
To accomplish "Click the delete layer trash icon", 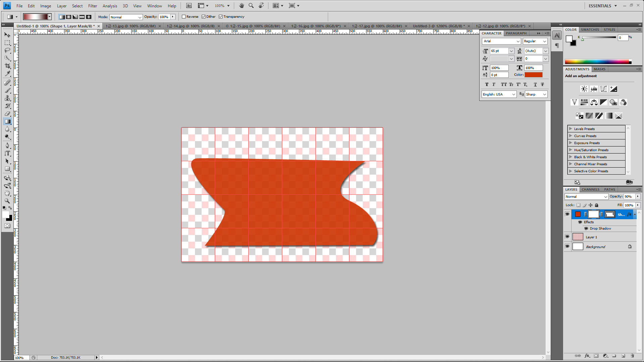I will click(x=632, y=356).
